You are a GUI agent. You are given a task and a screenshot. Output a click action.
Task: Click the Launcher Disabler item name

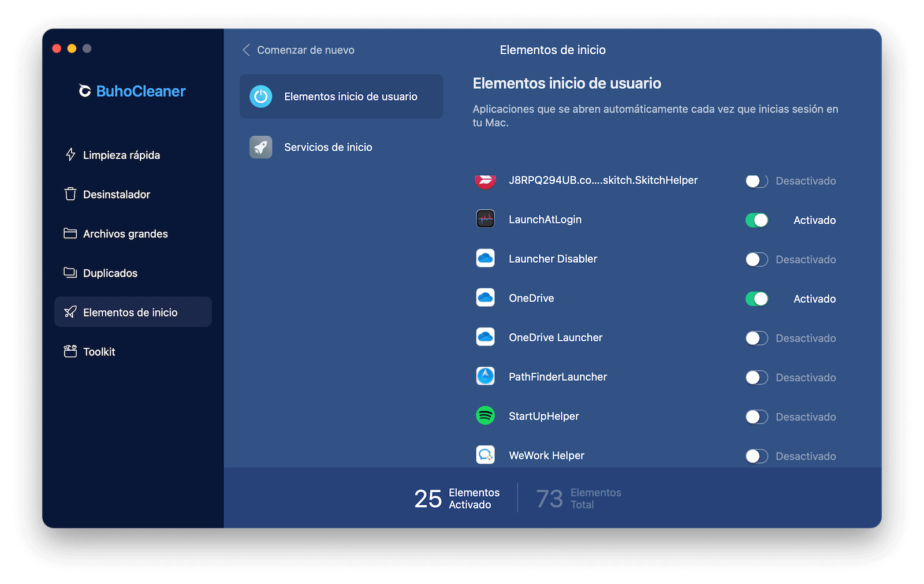[x=553, y=259]
